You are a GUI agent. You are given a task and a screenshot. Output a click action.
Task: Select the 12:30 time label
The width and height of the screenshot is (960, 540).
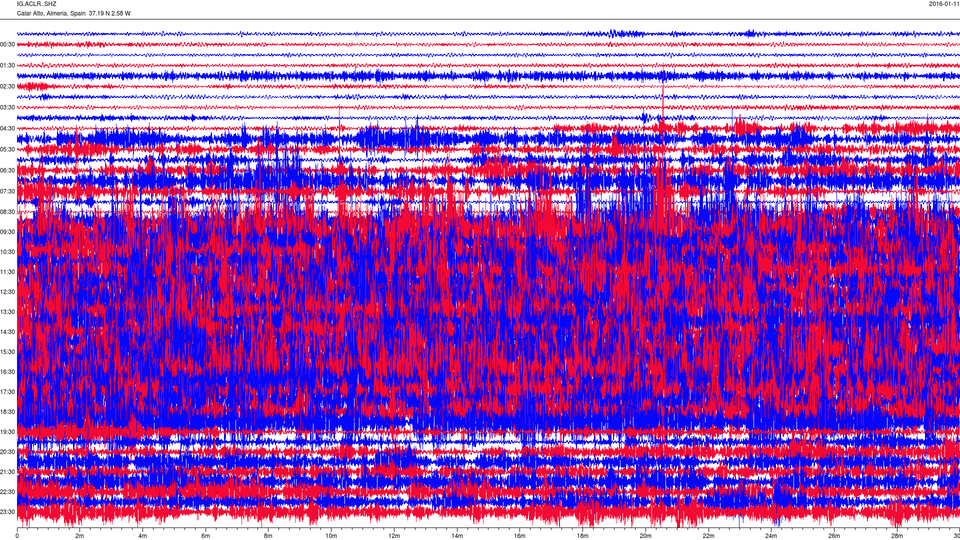(x=7, y=292)
